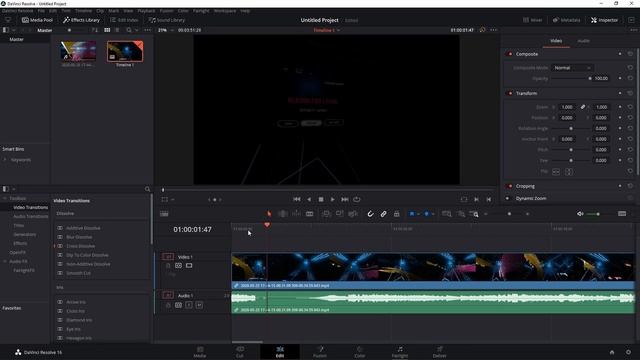Select the Timeline 1 thumbnail
The image size is (640, 360).
coord(125,51)
